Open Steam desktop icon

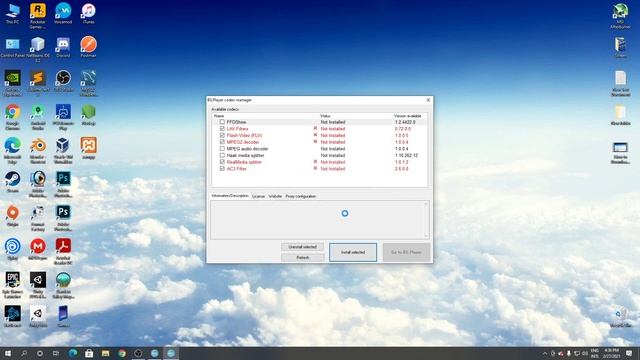13,182
